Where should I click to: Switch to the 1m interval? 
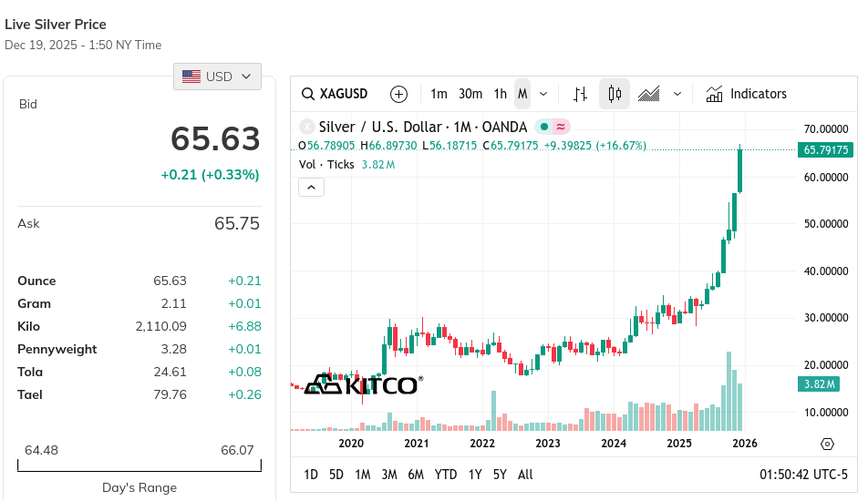click(x=439, y=94)
